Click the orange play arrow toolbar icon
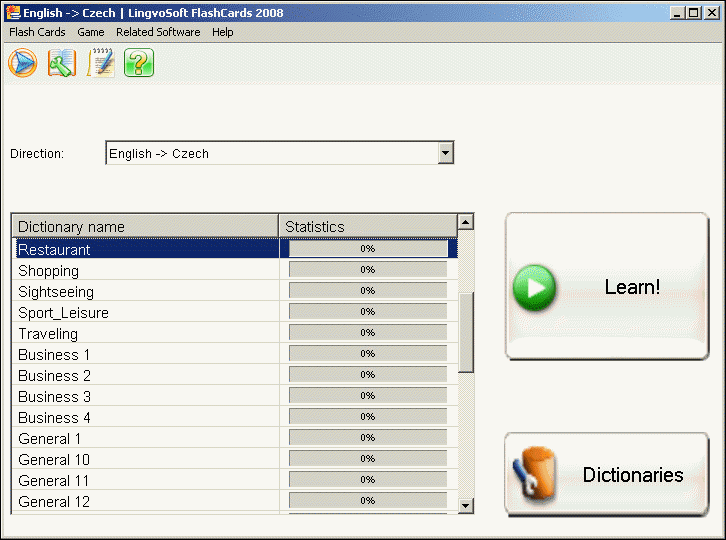Screen dimensions: 726x540 (22, 63)
